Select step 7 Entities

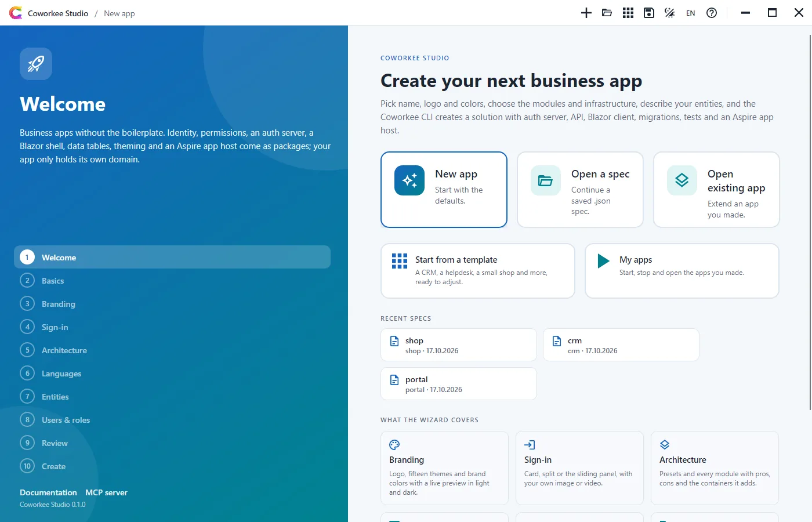click(x=172, y=397)
